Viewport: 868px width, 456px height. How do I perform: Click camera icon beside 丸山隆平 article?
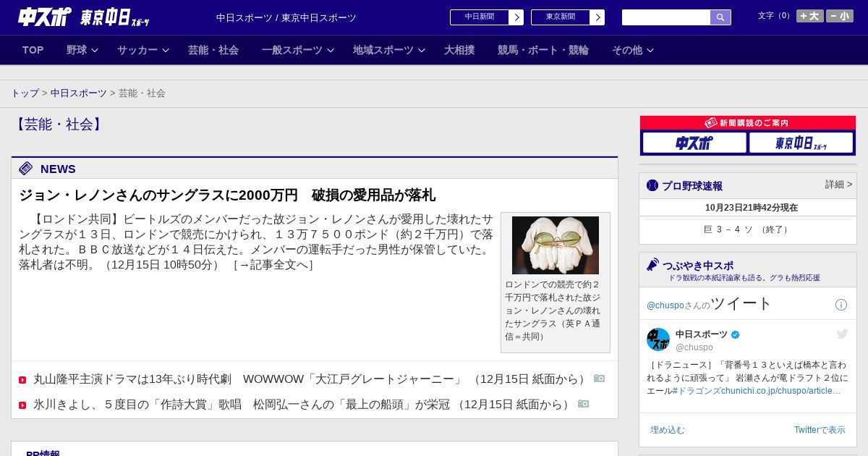600,379
